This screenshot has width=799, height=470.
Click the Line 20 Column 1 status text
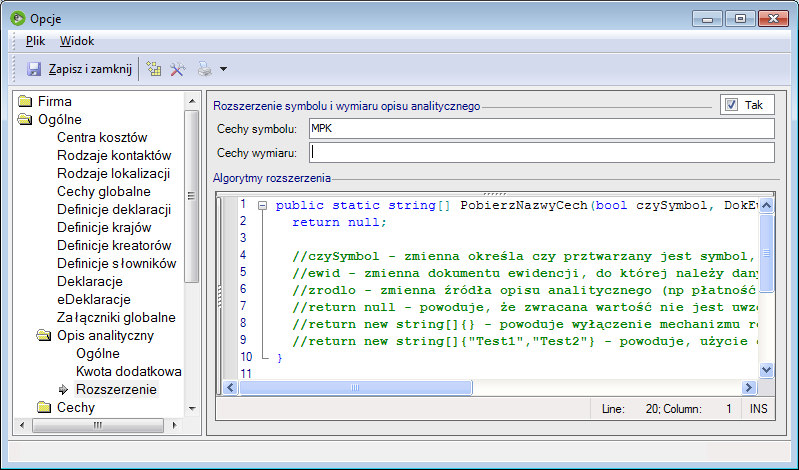coord(667,409)
